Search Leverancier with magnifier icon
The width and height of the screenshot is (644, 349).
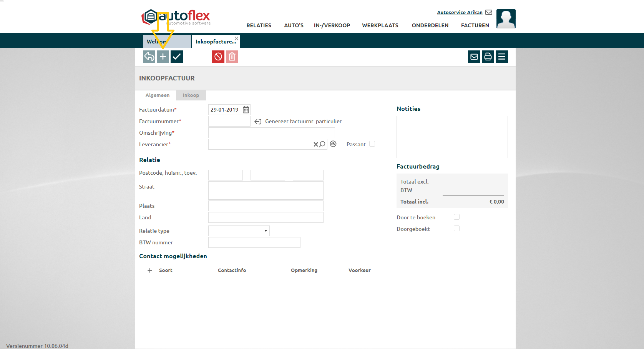[x=322, y=144]
